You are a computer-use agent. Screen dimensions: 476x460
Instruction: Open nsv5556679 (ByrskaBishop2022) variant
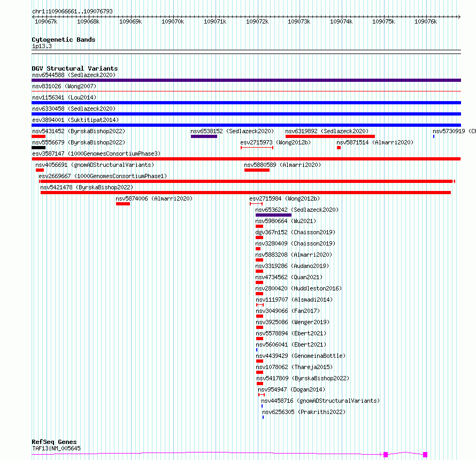tap(79, 142)
